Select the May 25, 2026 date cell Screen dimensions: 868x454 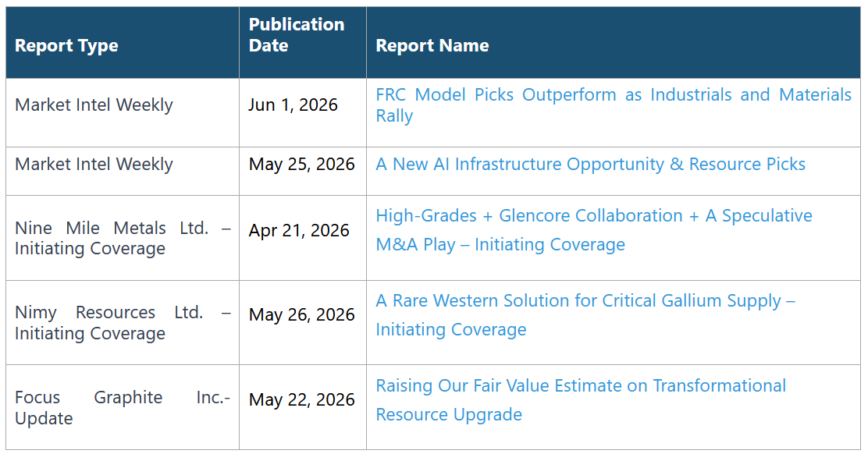click(302, 165)
